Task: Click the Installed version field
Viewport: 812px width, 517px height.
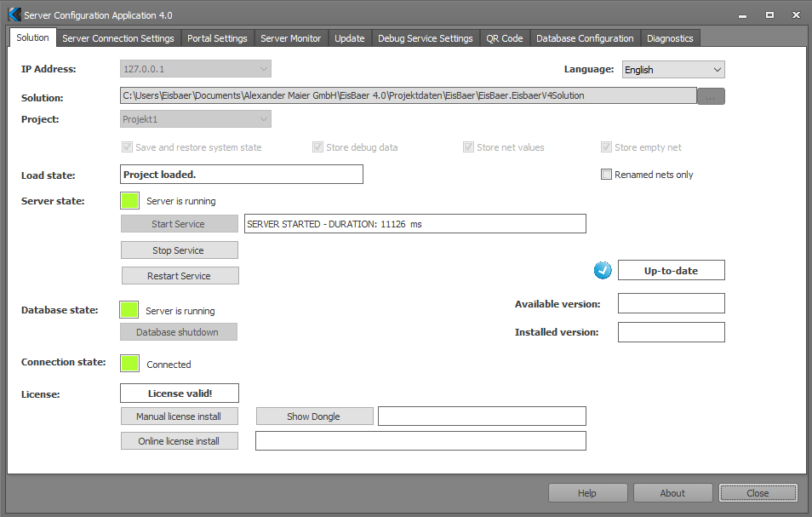Action: pyautogui.click(x=672, y=332)
